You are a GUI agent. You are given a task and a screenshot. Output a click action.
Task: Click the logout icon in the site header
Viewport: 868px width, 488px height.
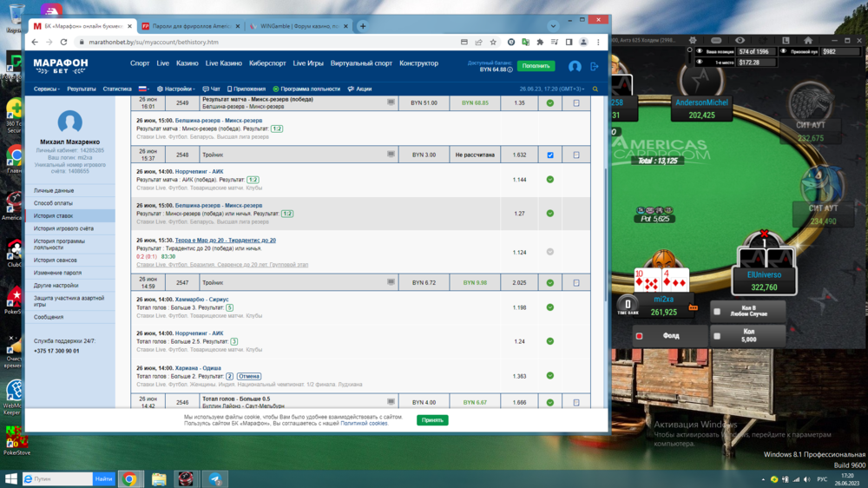[x=595, y=66]
